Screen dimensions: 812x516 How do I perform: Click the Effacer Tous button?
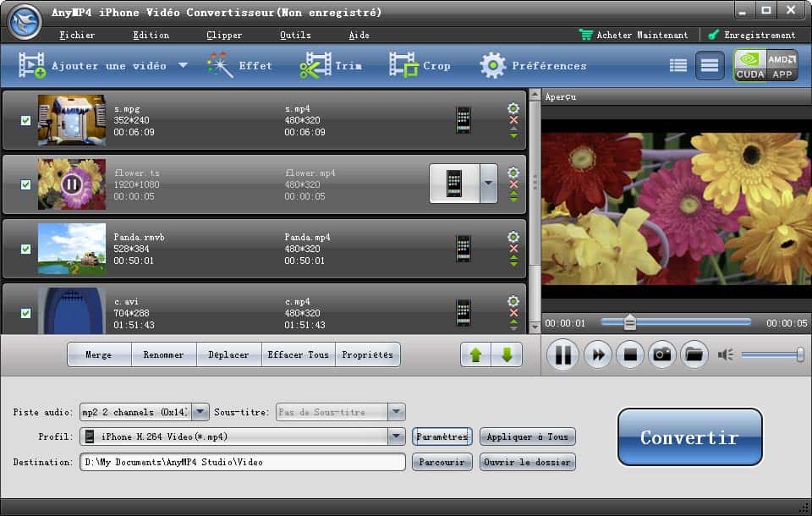tap(299, 355)
